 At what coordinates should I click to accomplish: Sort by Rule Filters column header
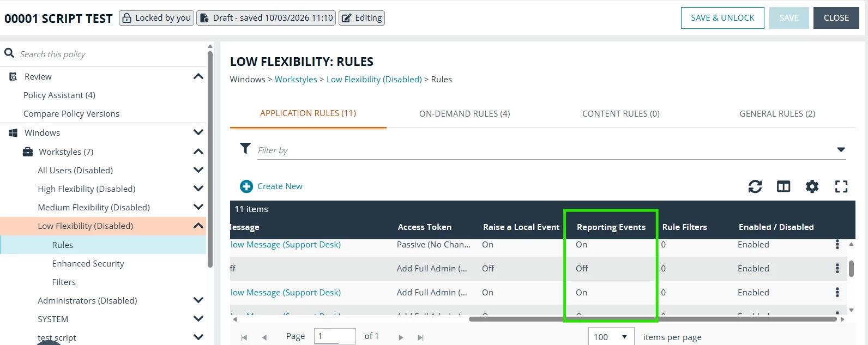[685, 227]
